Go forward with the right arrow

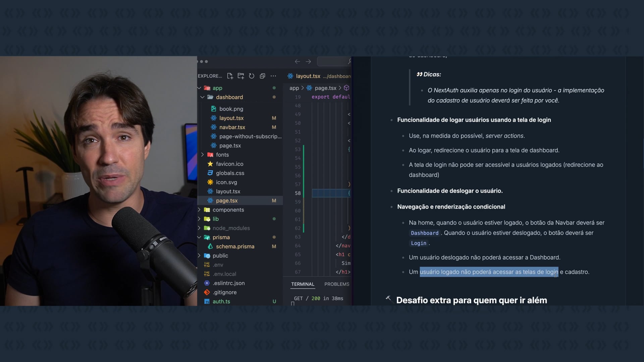(x=308, y=62)
